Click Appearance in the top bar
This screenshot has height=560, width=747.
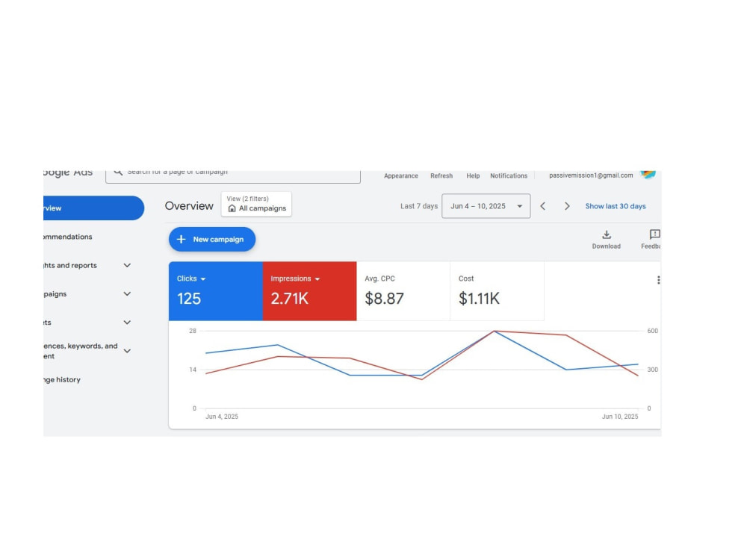pos(401,175)
